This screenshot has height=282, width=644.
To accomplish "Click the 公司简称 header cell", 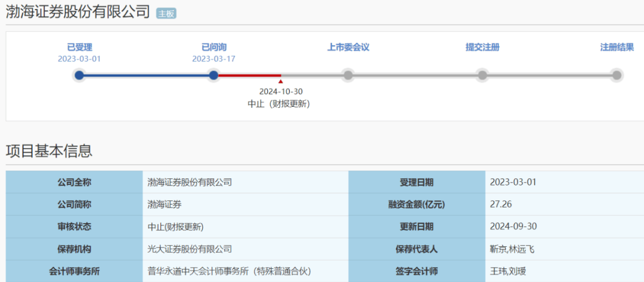I will click(x=75, y=204).
